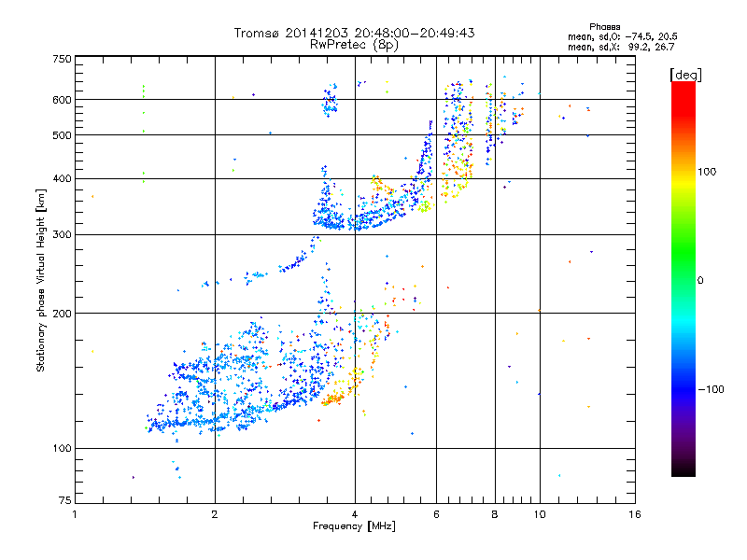The height and width of the screenshot is (560, 747).
Task: Click the y-axis tick label '500'
Action: (62, 135)
